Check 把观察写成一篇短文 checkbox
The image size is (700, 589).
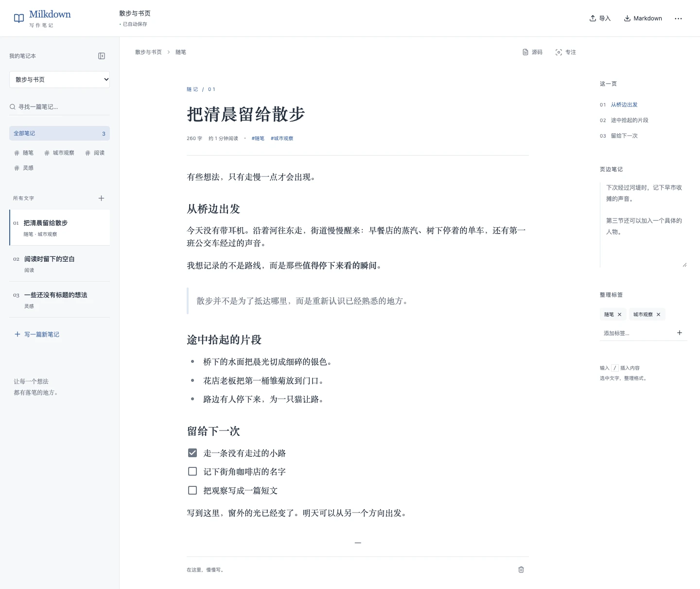[192, 490]
